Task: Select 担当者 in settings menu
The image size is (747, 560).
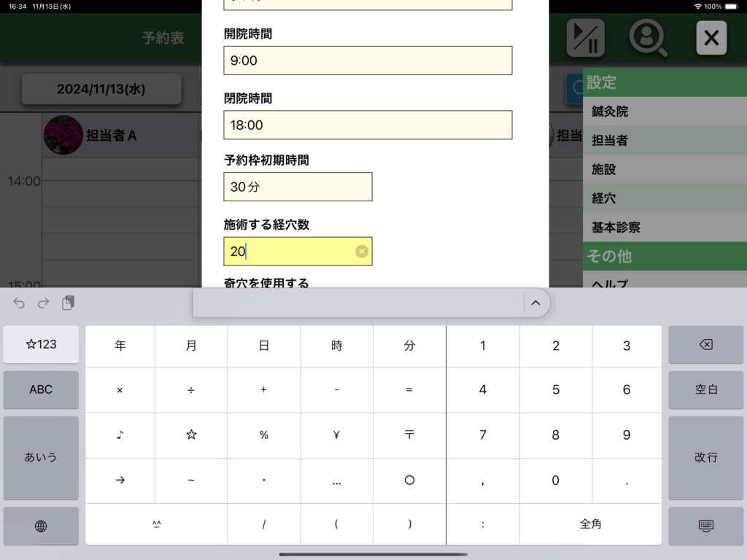Action: [665, 140]
